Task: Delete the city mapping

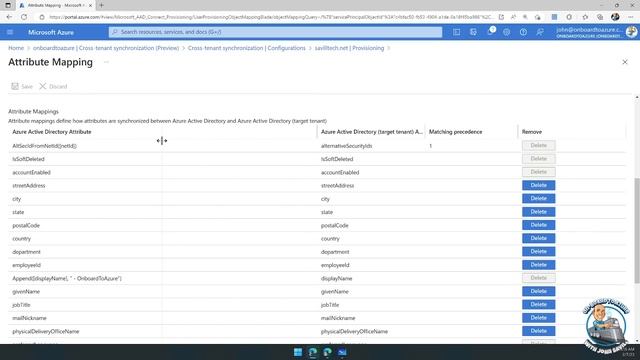Action: pyautogui.click(x=538, y=198)
